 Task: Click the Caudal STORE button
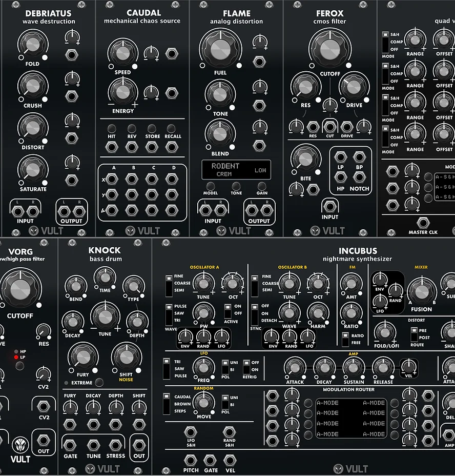pos(152,128)
